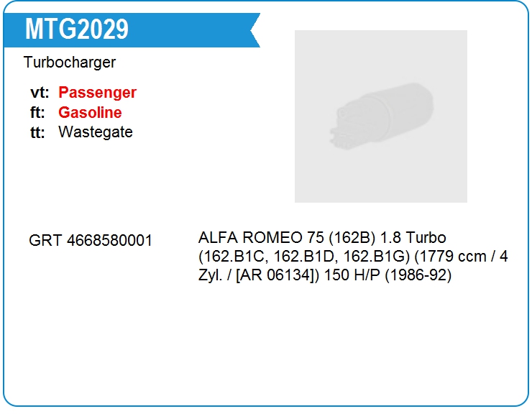The height and width of the screenshot is (414, 532).
Task: Click the red Gasoline fuel type value
Action: coord(90,113)
